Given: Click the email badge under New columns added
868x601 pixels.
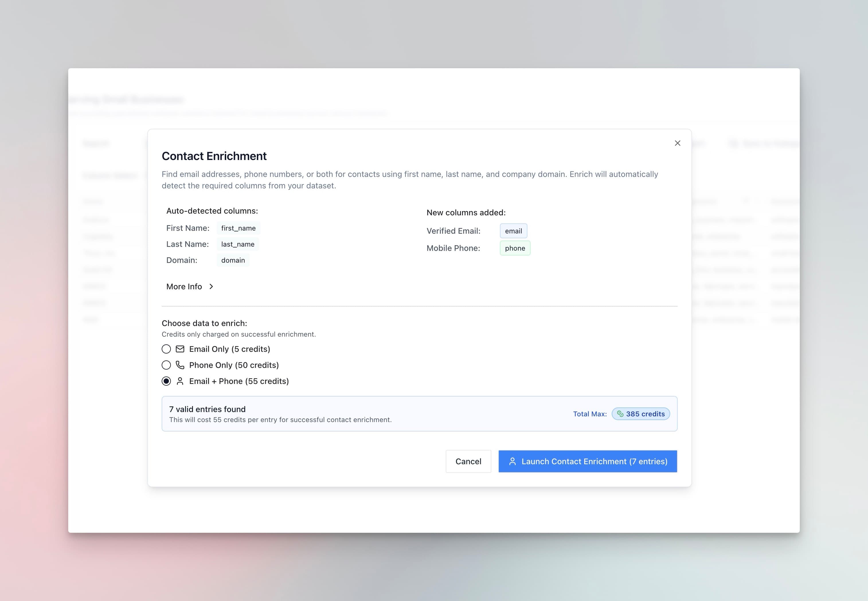Looking at the screenshot, I should (x=513, y=231).
